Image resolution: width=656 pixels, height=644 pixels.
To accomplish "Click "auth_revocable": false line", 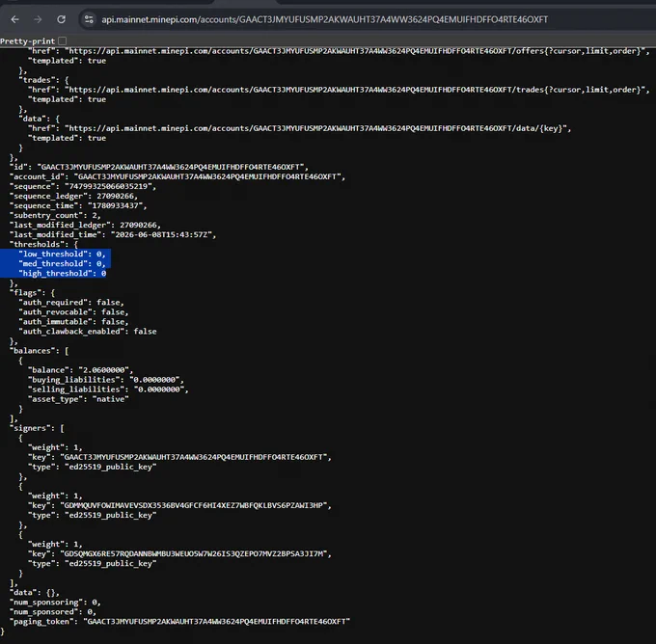I will [73, 312].
